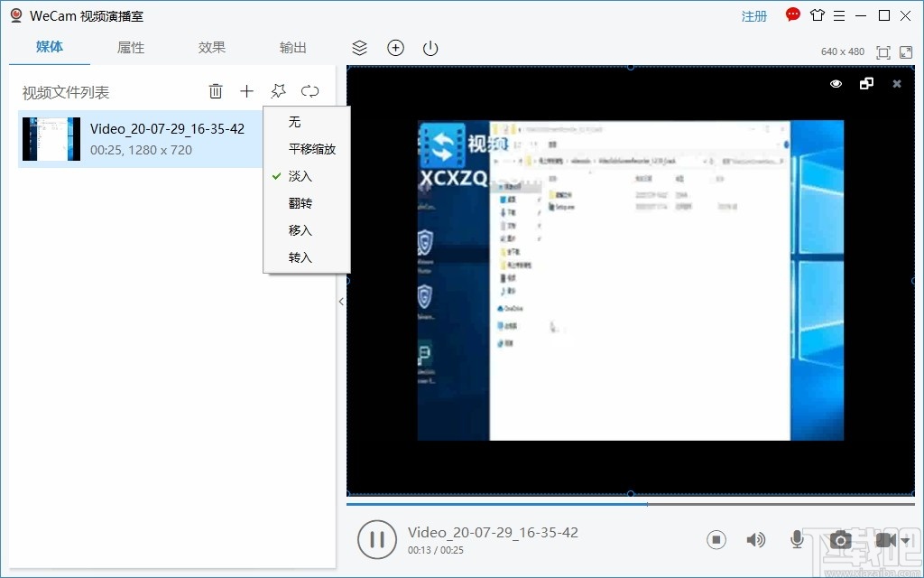Click the 注册 register link
Image resolution: width=924 pixels, height=578 pixels.
[753, 15]
